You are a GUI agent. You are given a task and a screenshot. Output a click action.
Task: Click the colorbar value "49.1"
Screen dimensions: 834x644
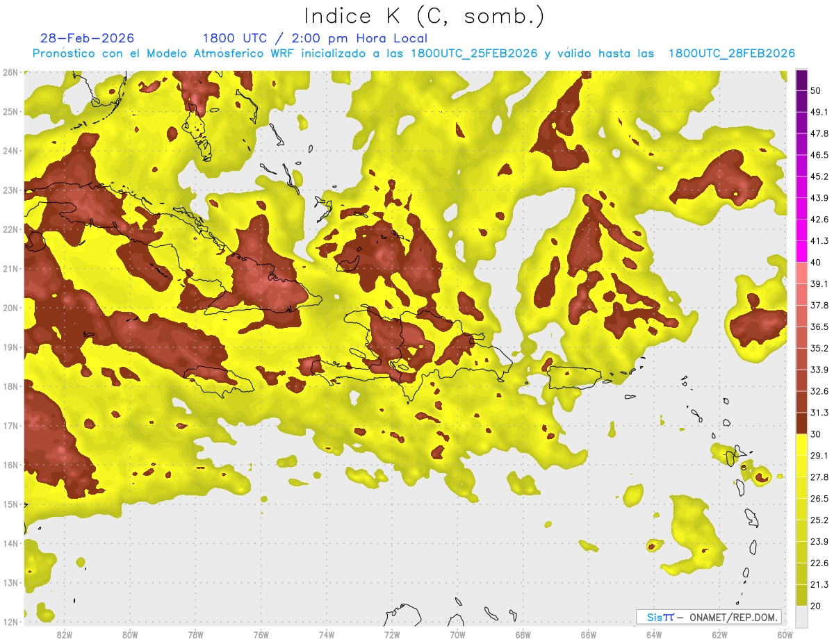point(819,111)
